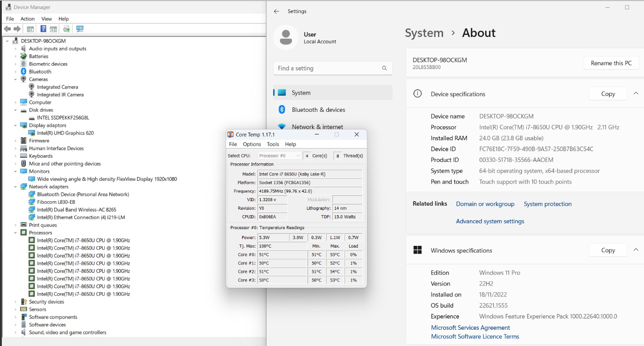Click the Forward arrow in Device Manager toolbar
644x346 pixels.
(x=17, y=29)
